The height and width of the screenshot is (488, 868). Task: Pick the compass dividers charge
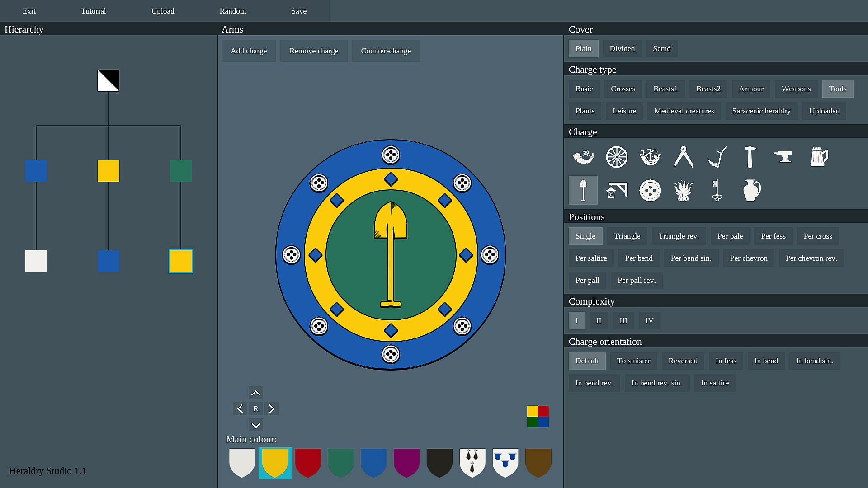click(x=683, y=157)
